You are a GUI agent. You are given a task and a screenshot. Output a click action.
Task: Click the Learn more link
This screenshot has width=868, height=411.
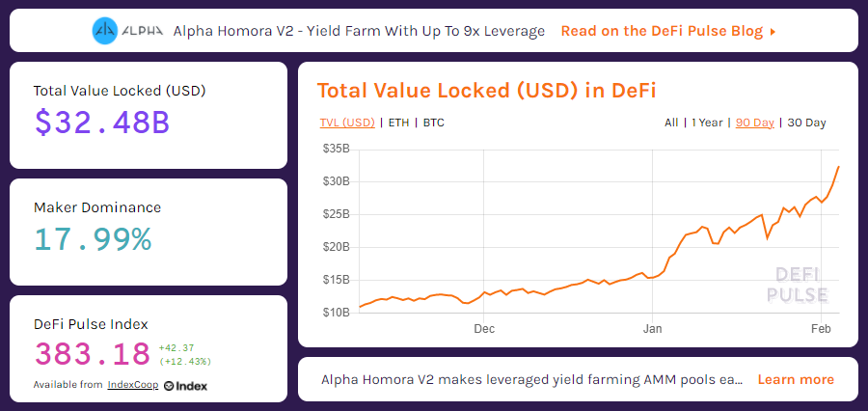tap(796, 380)
